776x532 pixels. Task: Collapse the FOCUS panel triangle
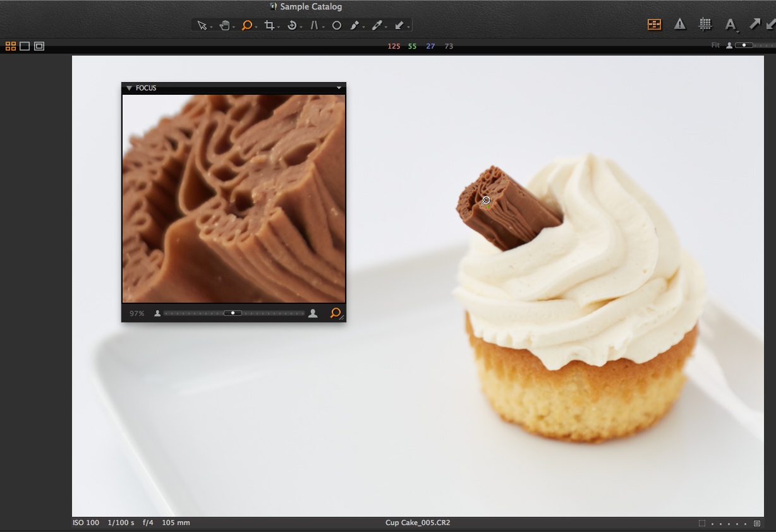[129, 88]
